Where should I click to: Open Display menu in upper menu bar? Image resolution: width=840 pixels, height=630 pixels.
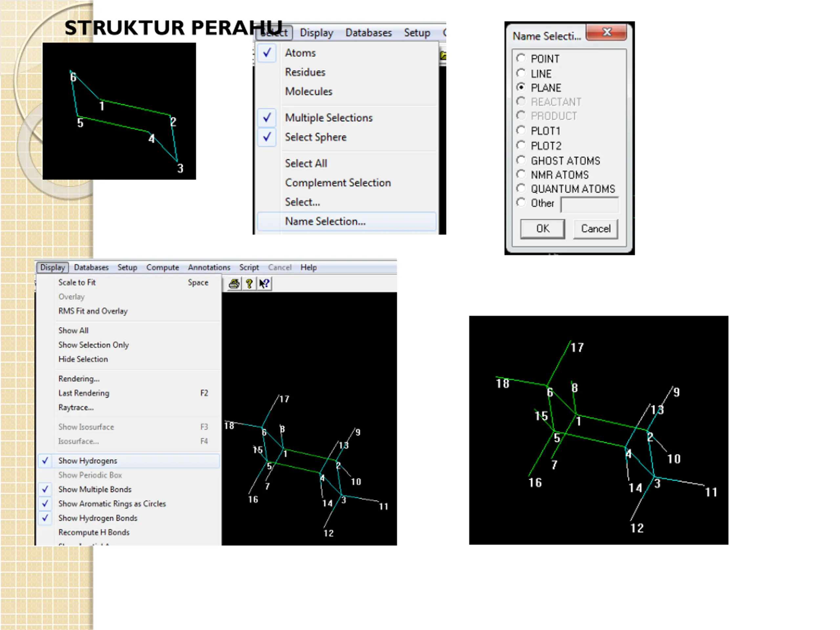pos(316,33)
